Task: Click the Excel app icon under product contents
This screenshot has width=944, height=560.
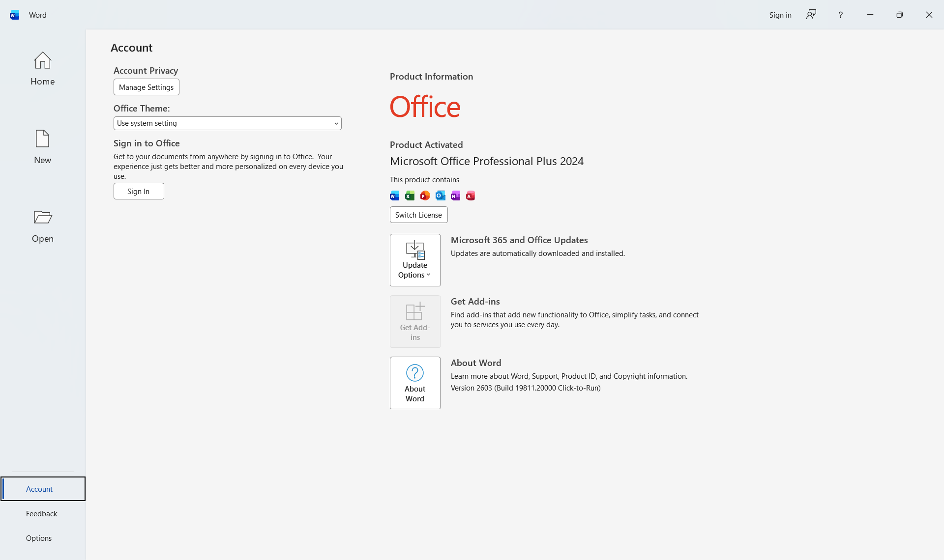Action: point(410,196)
